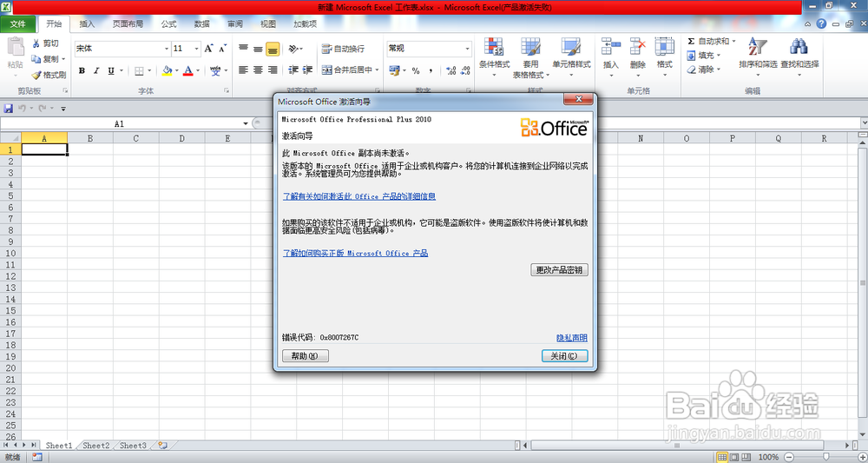Click the Decrease Font Size icon

coord(222,49)
